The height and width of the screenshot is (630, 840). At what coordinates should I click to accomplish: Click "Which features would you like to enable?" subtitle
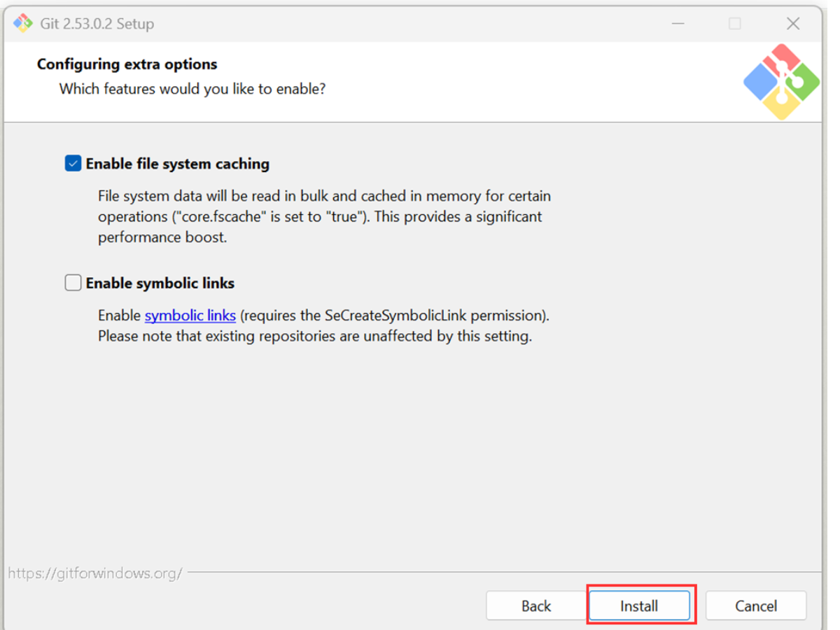pyautogui.click(x=192, y=90)
